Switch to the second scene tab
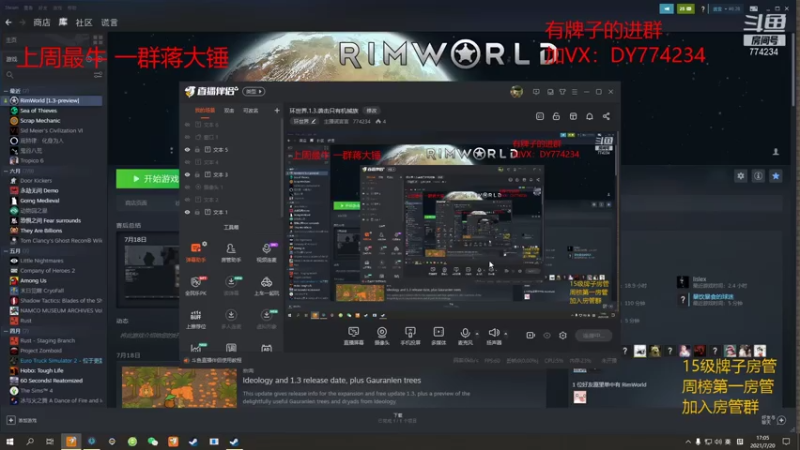 click(x=229, y=110)
